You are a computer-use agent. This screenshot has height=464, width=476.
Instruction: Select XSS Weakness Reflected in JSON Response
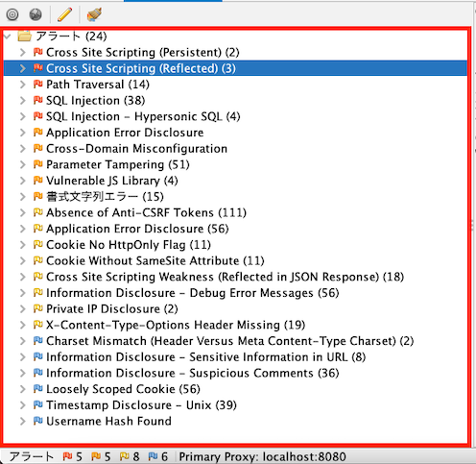point(225,277)
